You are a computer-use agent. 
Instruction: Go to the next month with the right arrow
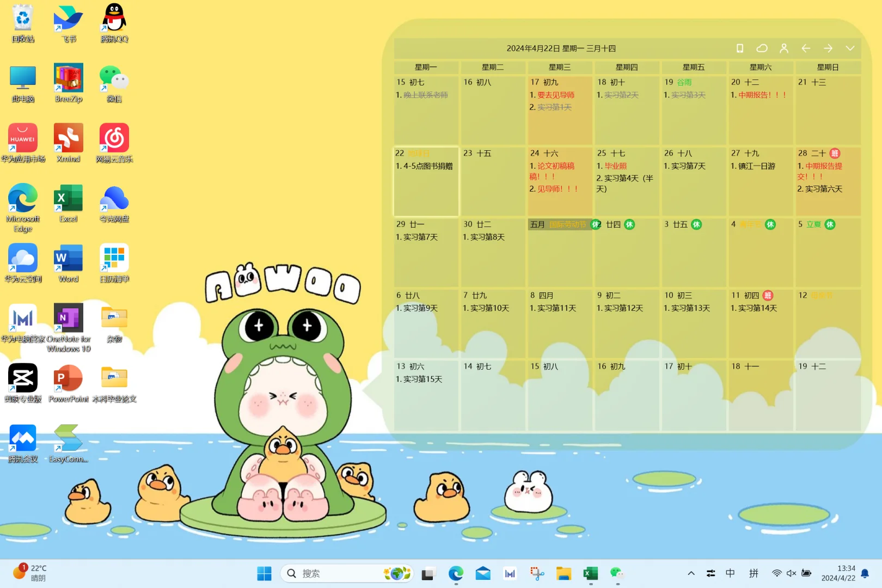point(828,48)
